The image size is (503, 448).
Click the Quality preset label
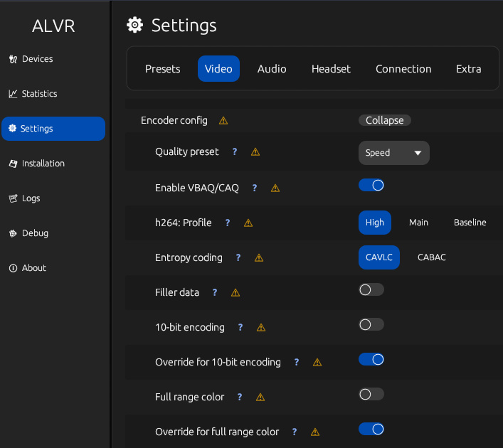187,151
